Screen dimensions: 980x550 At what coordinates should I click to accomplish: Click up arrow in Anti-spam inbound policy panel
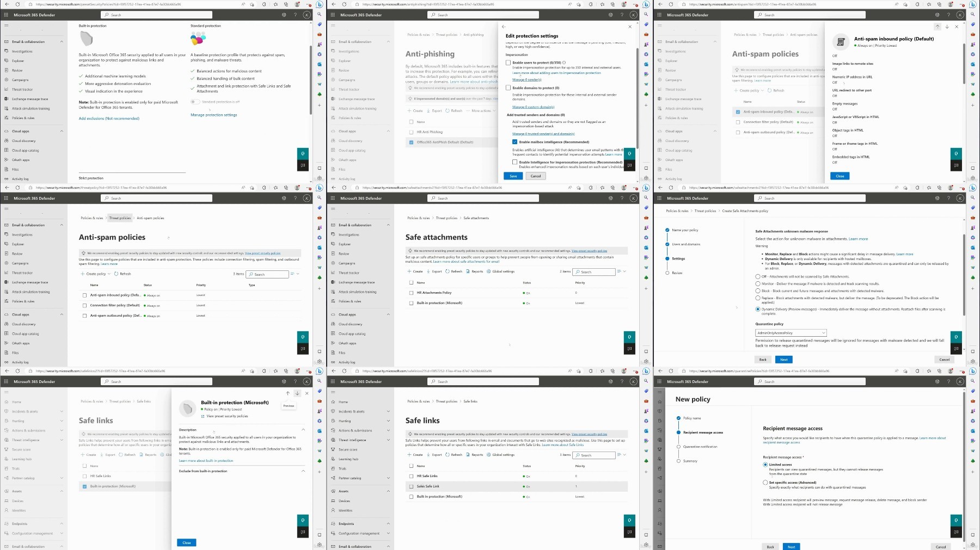[x=938, y=27]
